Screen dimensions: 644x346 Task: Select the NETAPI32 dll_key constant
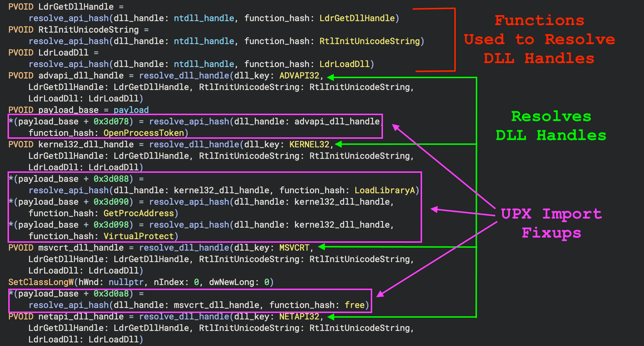(299, 317)
